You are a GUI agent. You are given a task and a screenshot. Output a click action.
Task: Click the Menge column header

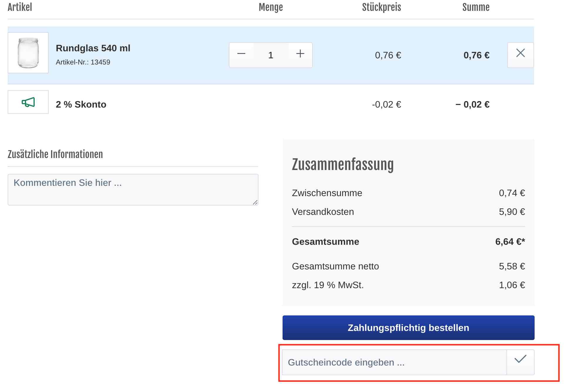tap(271, 7)
